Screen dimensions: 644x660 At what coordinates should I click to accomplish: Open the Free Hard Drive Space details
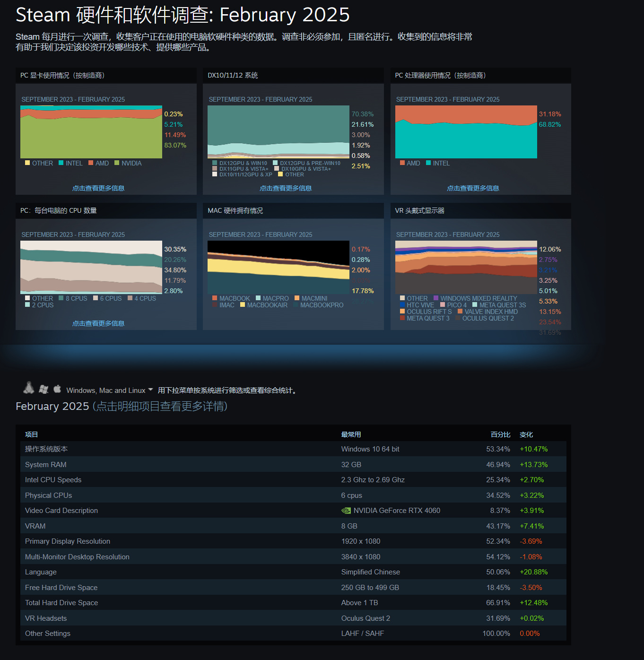point(293,587)
